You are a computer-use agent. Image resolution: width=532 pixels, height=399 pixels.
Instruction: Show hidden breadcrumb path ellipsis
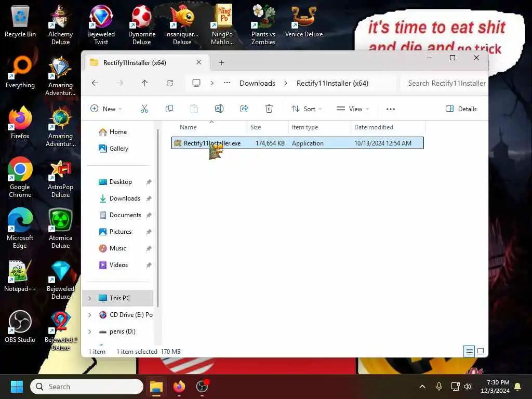(x=227, y=83)
